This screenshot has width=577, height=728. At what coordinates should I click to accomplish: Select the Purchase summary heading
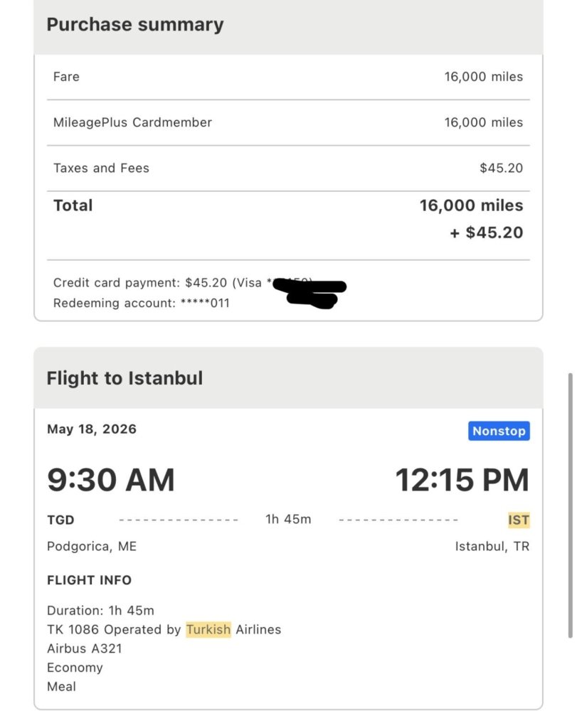[x=135, y=25]
